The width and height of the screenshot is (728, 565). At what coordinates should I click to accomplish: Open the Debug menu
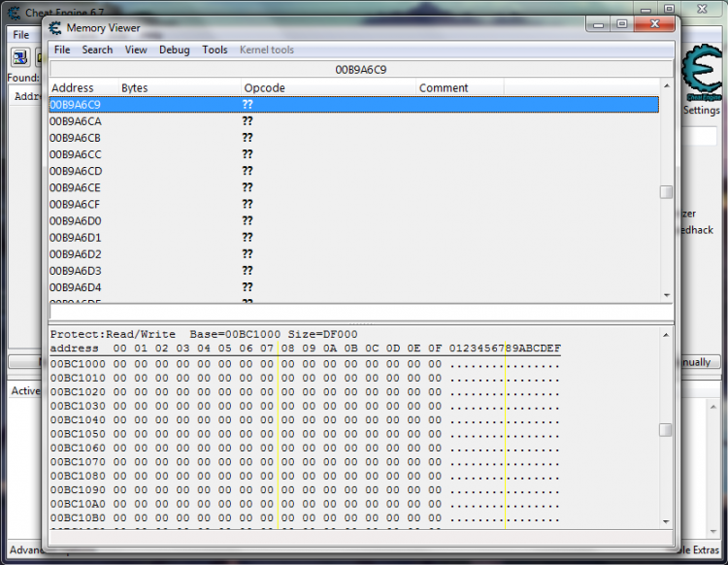[x=174, y=50]
